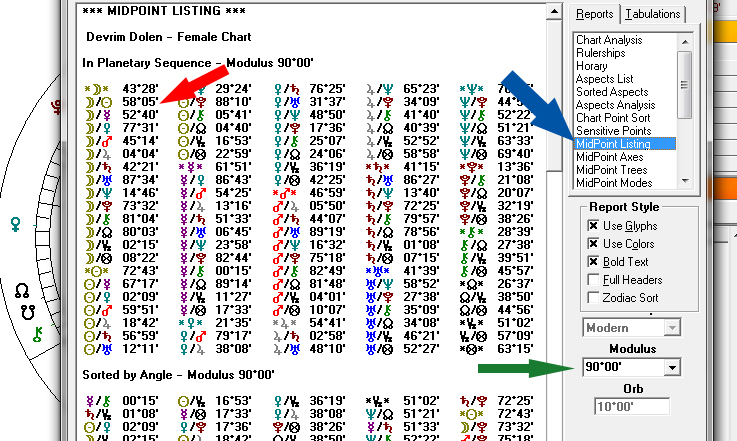Viewport: 737px width, 441px height.
Task: Switch to the Tabulations tab
Action: [652, 14]
